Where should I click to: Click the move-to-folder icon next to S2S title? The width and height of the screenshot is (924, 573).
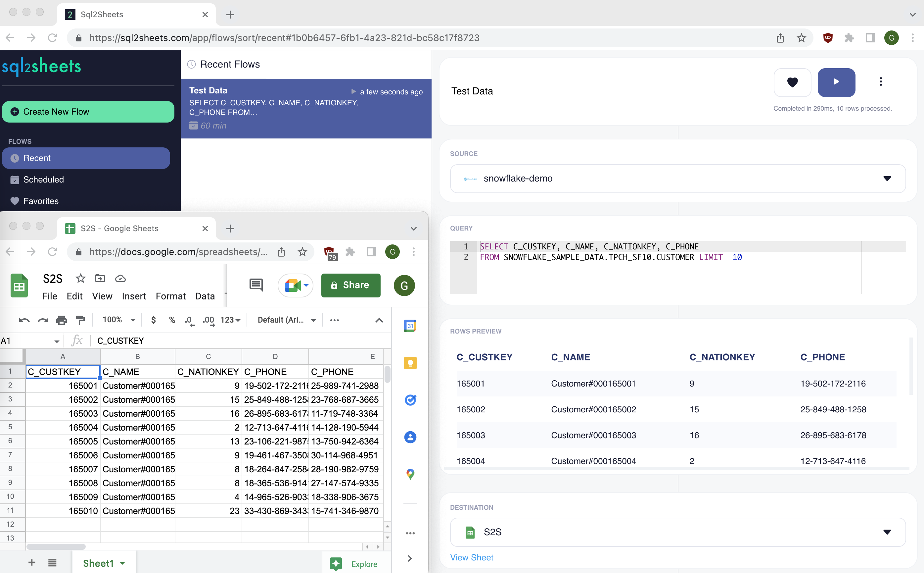point(100,279)
